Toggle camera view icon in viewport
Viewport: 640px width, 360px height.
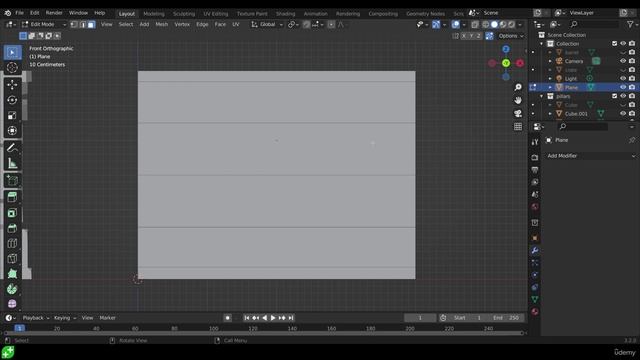518,113
